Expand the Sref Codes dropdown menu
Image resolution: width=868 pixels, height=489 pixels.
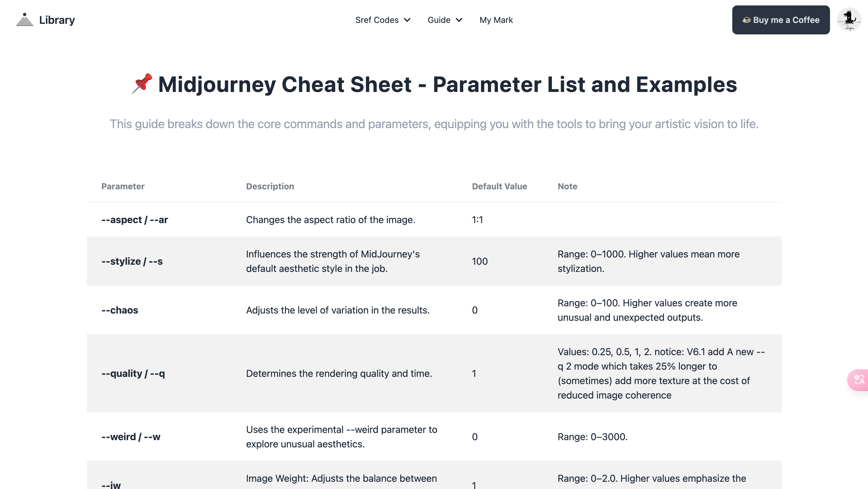coord(377,20)
